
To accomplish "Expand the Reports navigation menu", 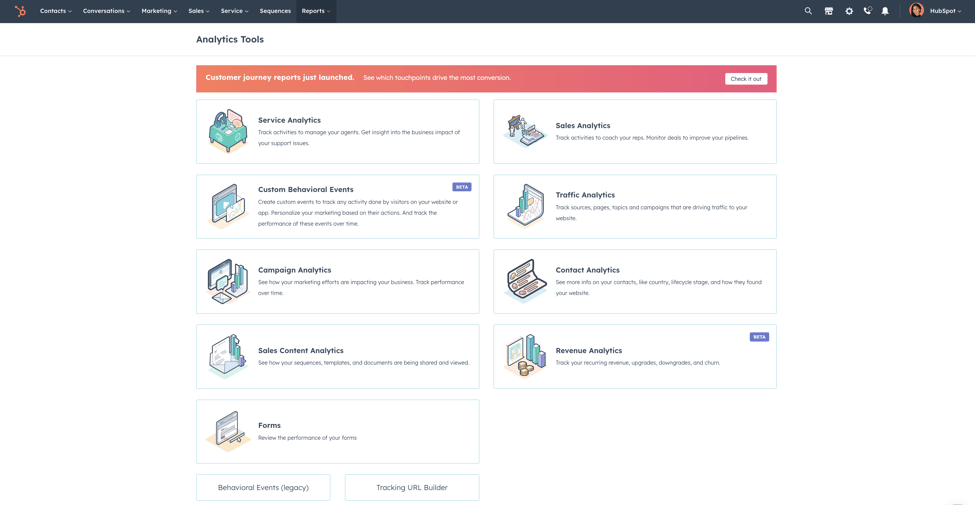I will 316,11.
